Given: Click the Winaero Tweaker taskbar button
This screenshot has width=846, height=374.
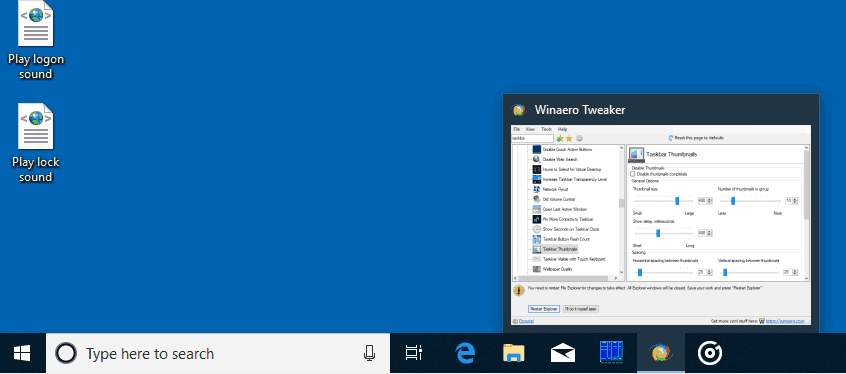Looking at the screenshot, I should (x=661, y=353).
